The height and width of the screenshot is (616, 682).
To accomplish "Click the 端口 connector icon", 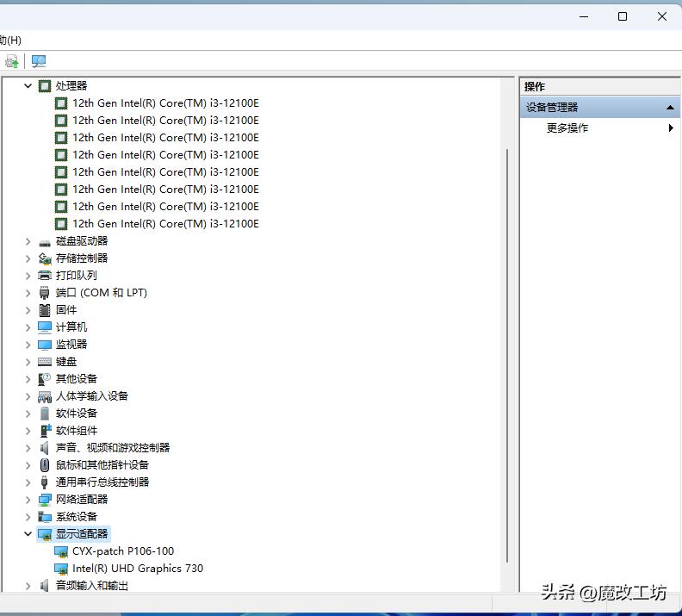I will click(x=45, y=293).
